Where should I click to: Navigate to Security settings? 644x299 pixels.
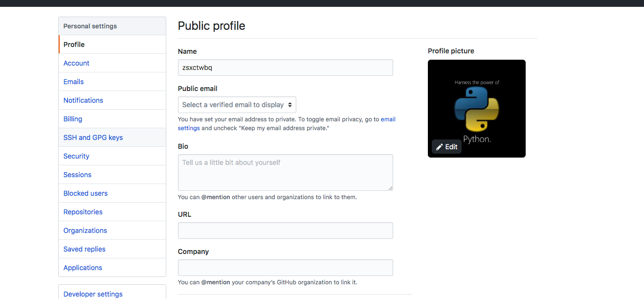tap(112, 156)
